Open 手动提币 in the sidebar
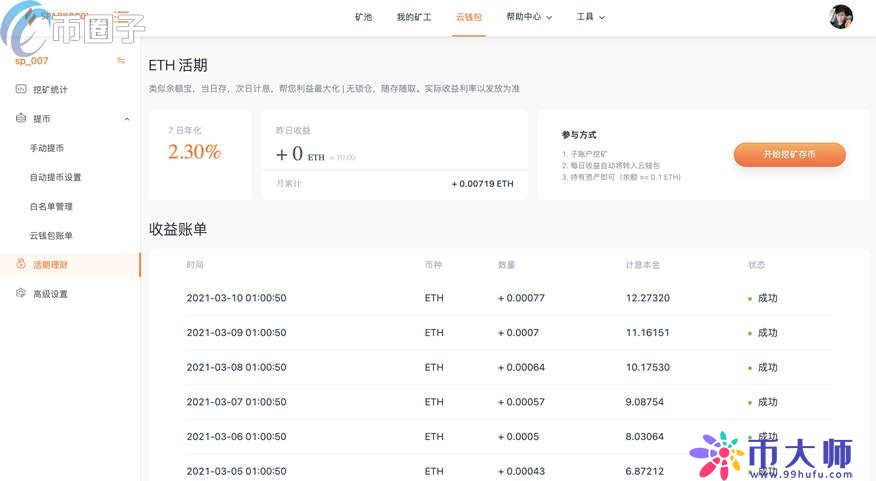This screenshot has width=876, height=481. click(47, 148)
